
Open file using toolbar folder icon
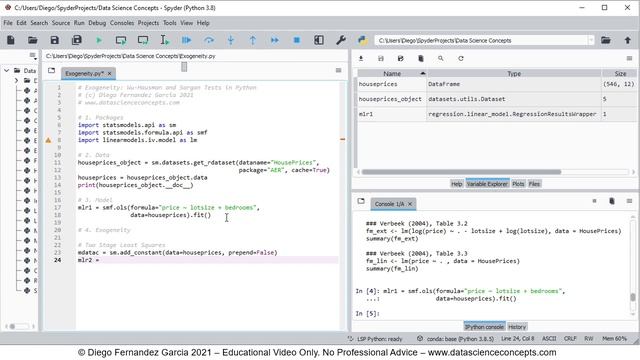click(x=33, y=40)
